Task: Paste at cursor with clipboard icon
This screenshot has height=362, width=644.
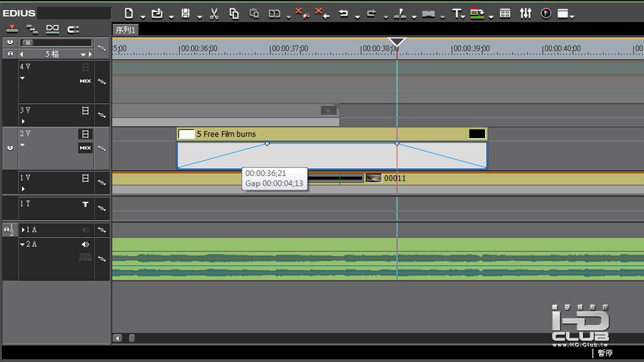Action: tap(254, 13)
